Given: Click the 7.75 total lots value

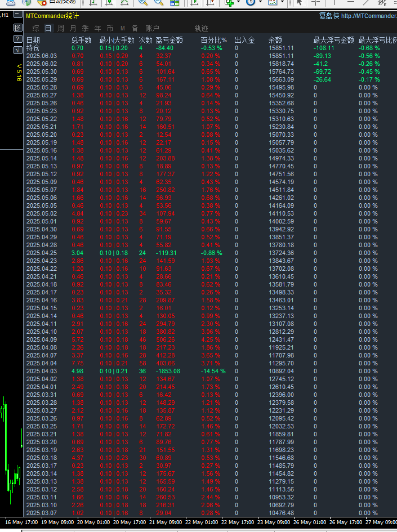Looking at the screenshot, I should pyautogui.click(x=78, y=363).
